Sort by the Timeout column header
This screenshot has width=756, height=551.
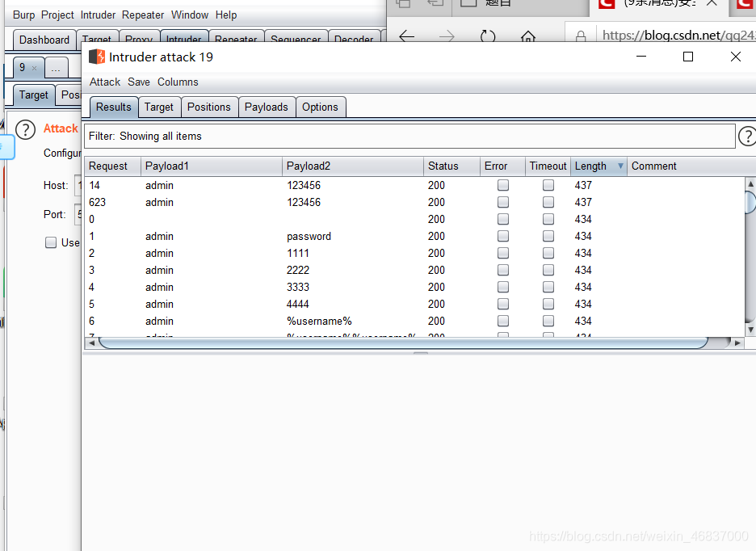pyautogui.click(x=548, y=166)
